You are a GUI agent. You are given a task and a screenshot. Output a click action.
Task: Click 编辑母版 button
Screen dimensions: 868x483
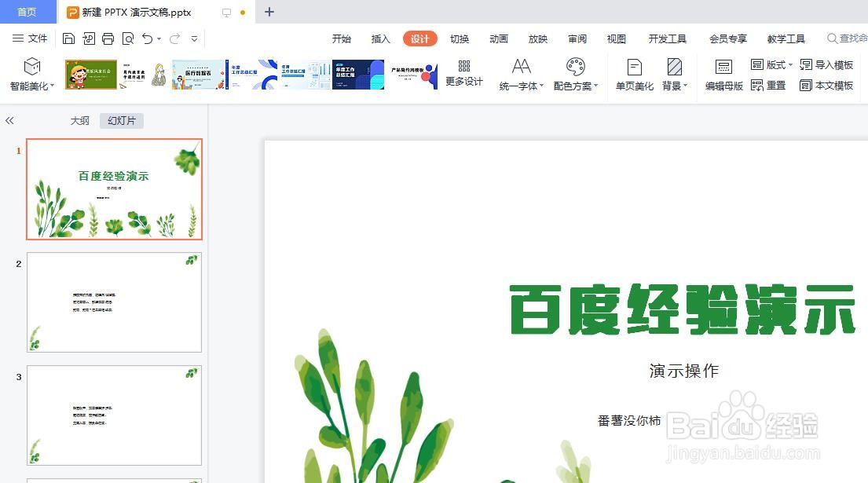pos(723,74)
